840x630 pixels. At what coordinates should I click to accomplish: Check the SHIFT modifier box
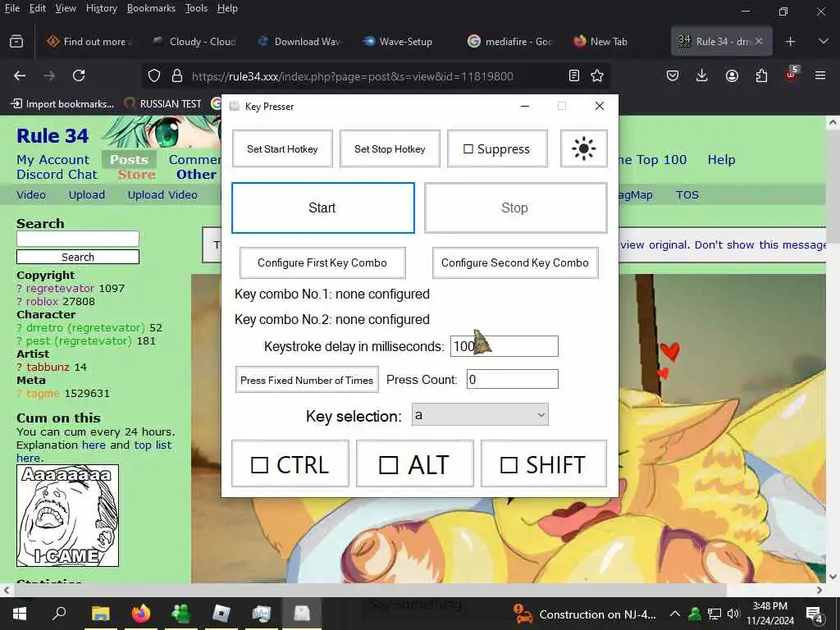tap(509, 465)
